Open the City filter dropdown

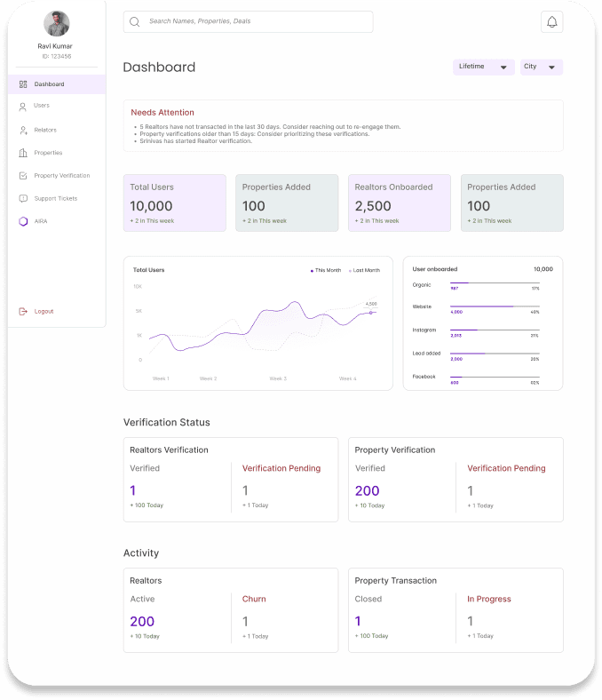point(542,67)
